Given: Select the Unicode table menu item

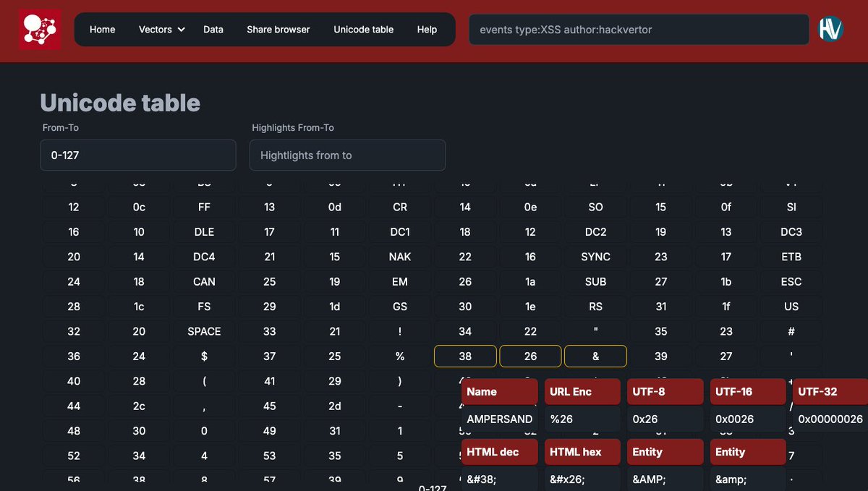Looking at the screenshot, I should point(364,30).
